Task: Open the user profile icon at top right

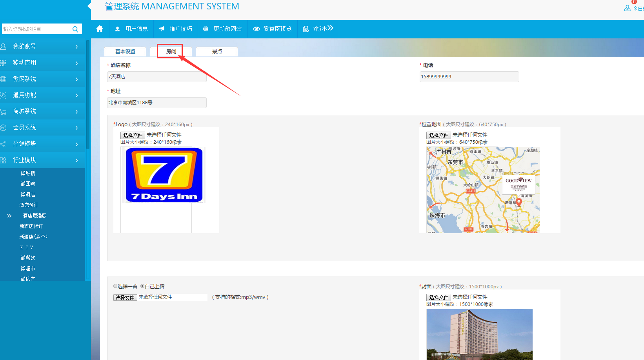Action: click(x=627, y=8)
